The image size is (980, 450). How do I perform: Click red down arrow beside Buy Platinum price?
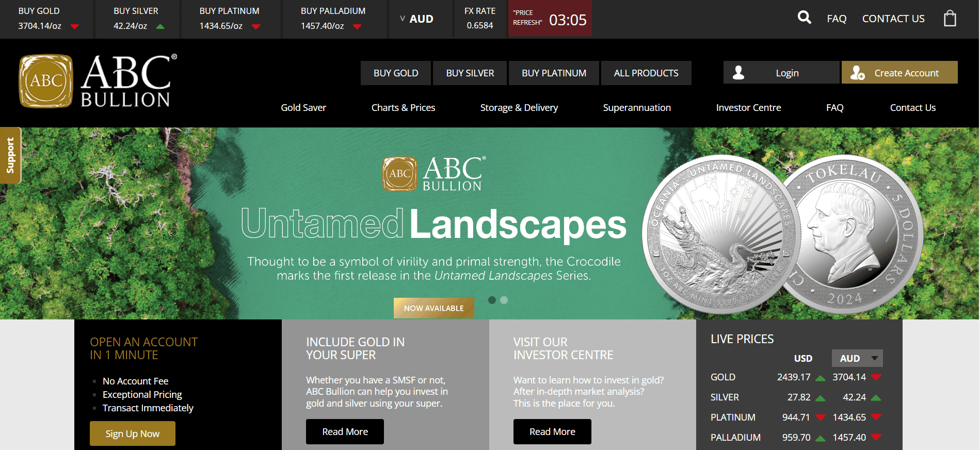256,27
